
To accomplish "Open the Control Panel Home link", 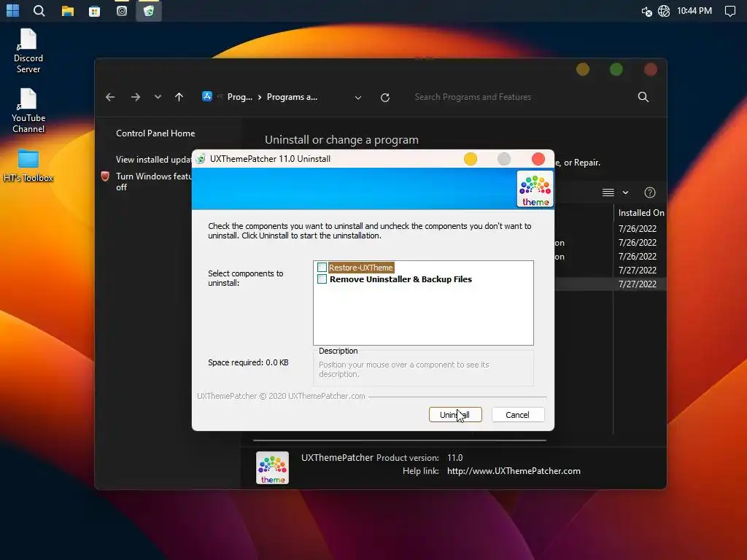I will tap(155, 133).
